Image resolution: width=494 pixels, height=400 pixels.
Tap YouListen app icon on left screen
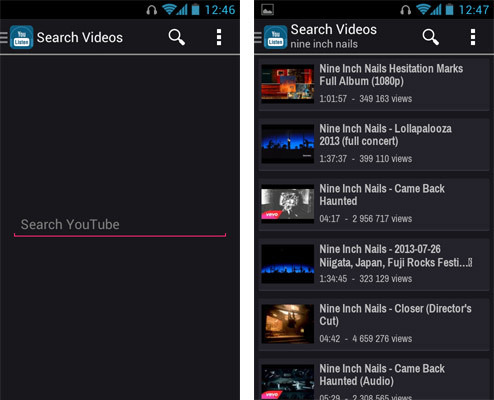[x=21, y=37]
